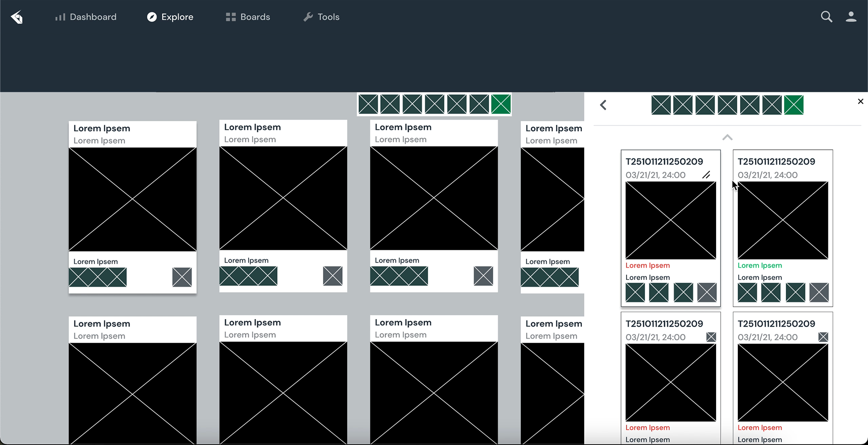
Task: Select second dark icon in main filter strip
Action: 390,104
